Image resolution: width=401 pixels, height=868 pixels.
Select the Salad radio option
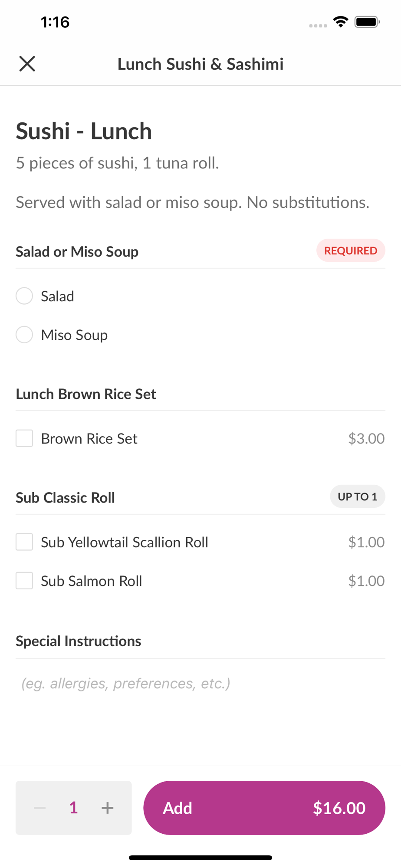pos(24,296)
